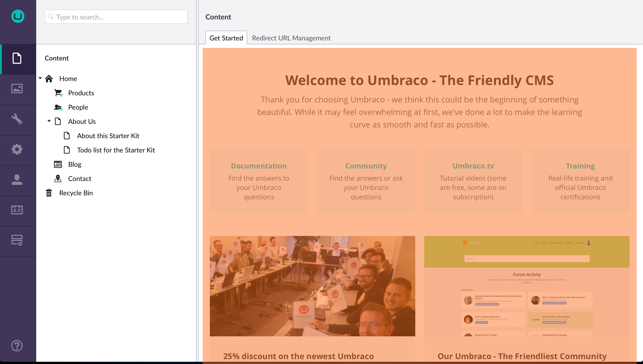
Task: Open About this Starter Kit page
Action: (108, 135)
